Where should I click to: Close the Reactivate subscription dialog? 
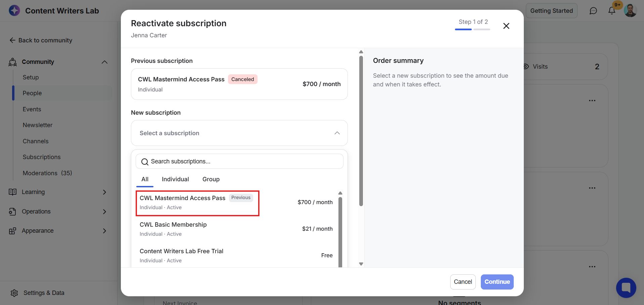pyautogui.click(x=506, y=26)
